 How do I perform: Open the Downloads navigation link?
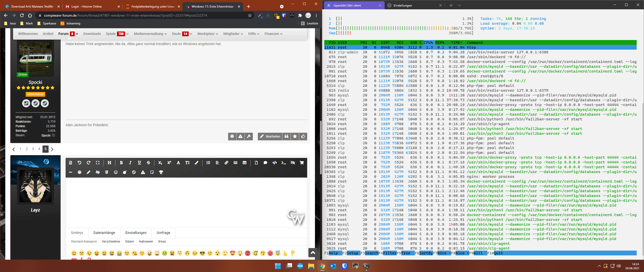pos(92,34)
